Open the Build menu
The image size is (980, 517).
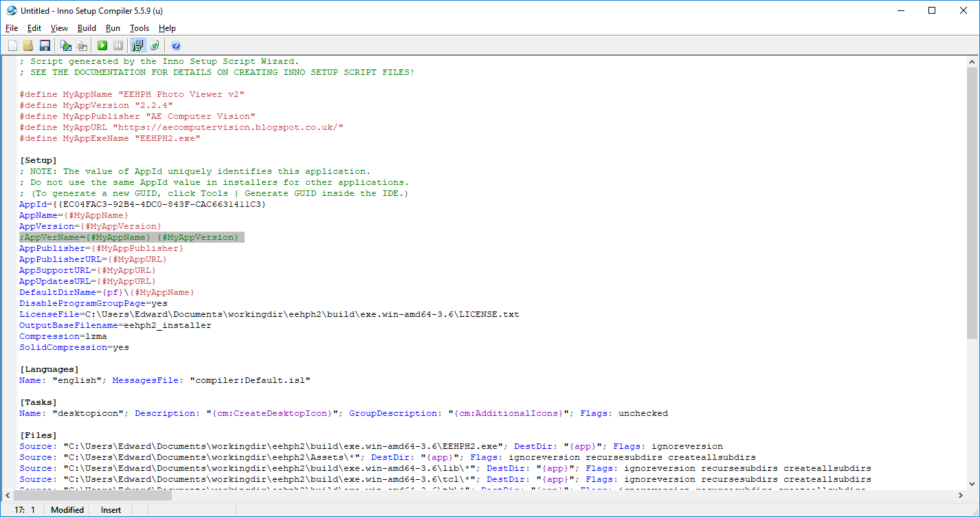[x=87, y=28]
